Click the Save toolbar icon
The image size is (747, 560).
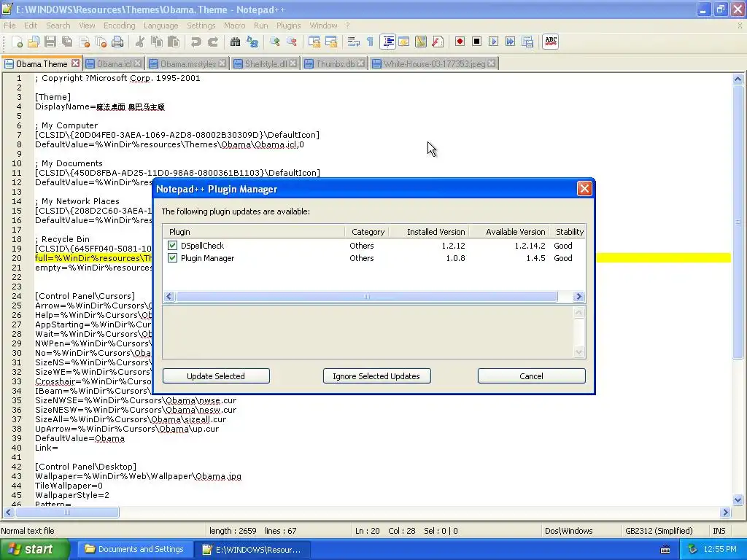coord(50,42)
